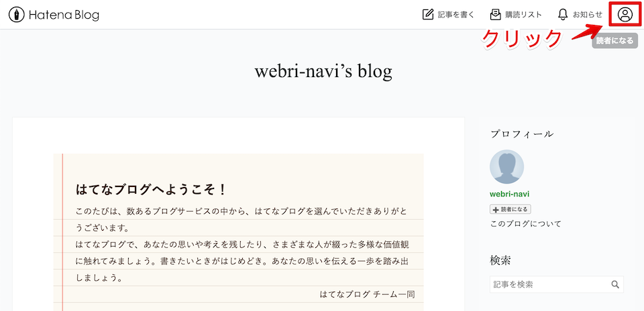
Task: Open the green webri-navi profile link
Action: [x=510, y=194]
